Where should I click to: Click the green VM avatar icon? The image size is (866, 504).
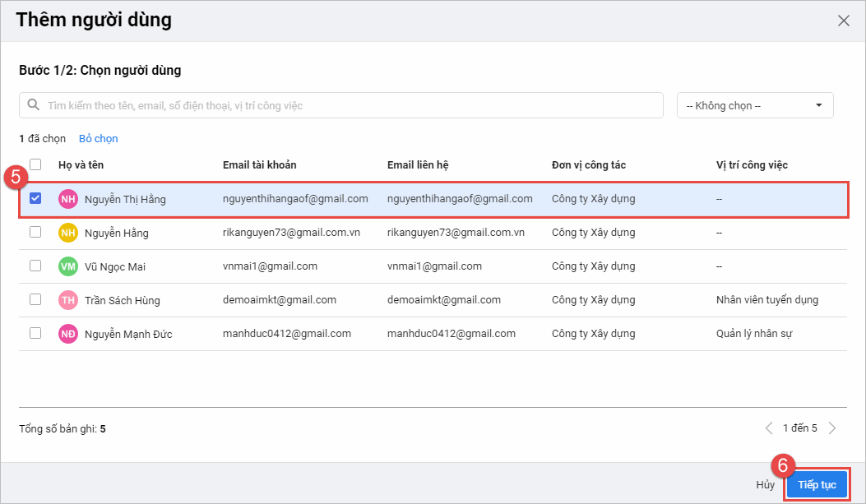click(x=68, y=266)
